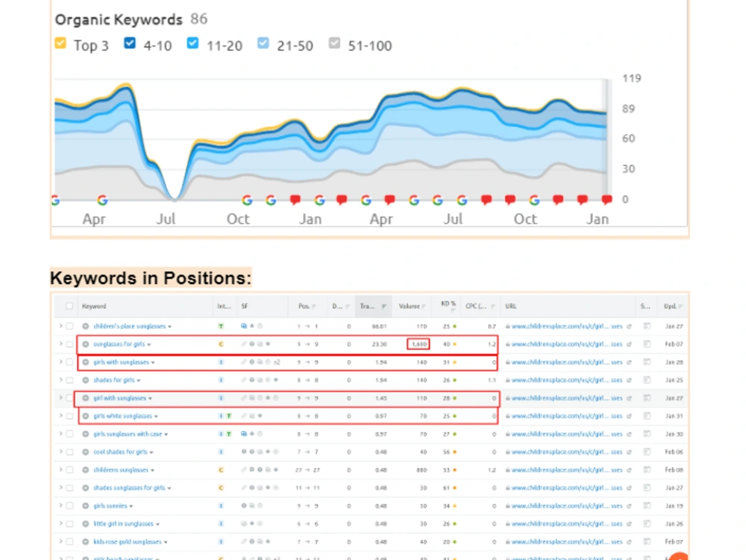Expand the 'cool shades for girls' row chevron
The width and height of the screenshot is (746, 560).
(60, 452)
